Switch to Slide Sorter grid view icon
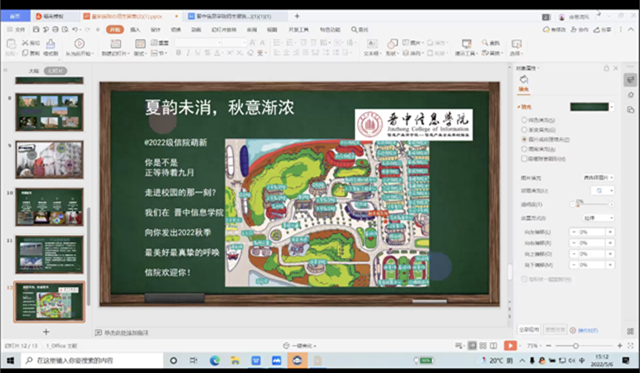This screenshot has width=640, height=373. click(x=483, y=346)
